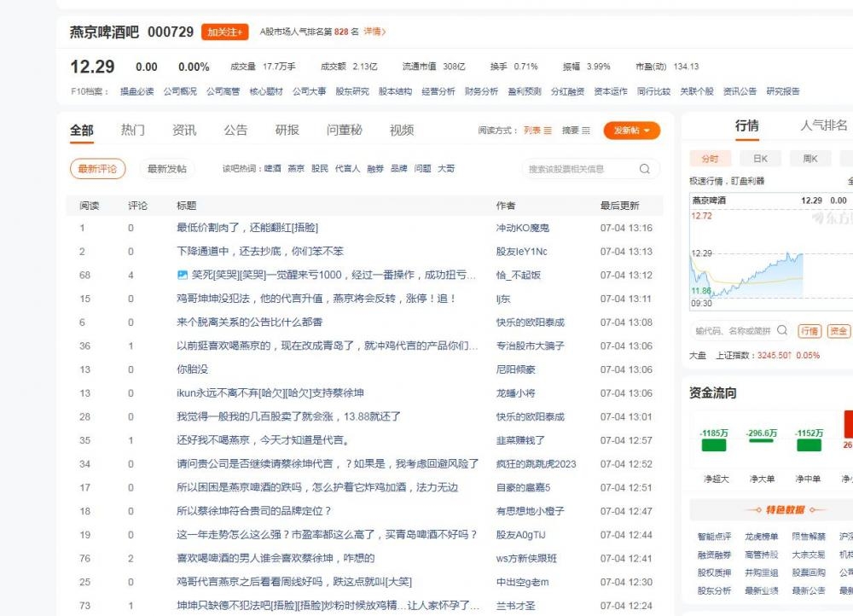Switch to the 研报 tab
This screenshot has height=616, width=853.
pyautogui.click(x=287, y=130)
